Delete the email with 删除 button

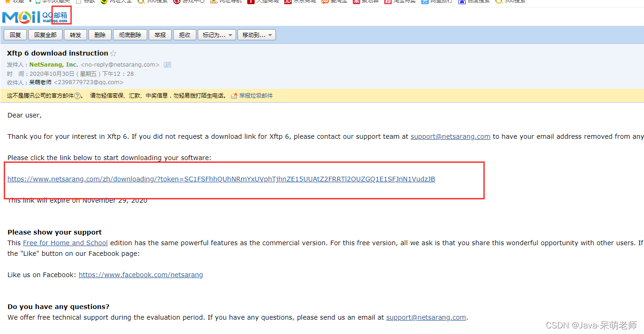point(100,35)
